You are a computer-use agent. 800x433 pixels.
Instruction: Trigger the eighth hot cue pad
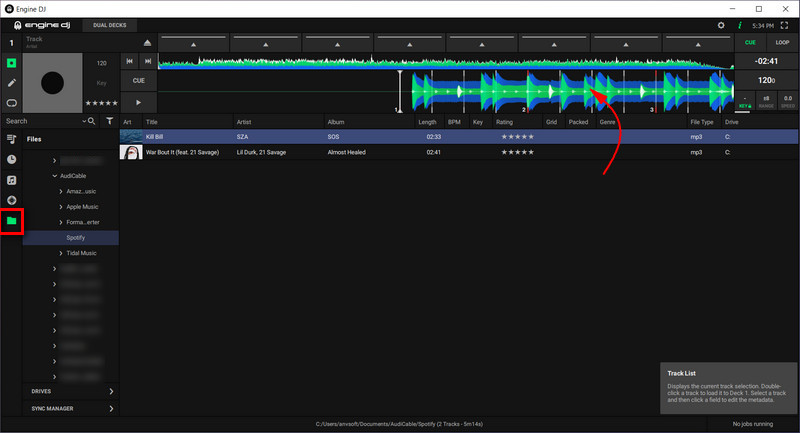(697, 43)
